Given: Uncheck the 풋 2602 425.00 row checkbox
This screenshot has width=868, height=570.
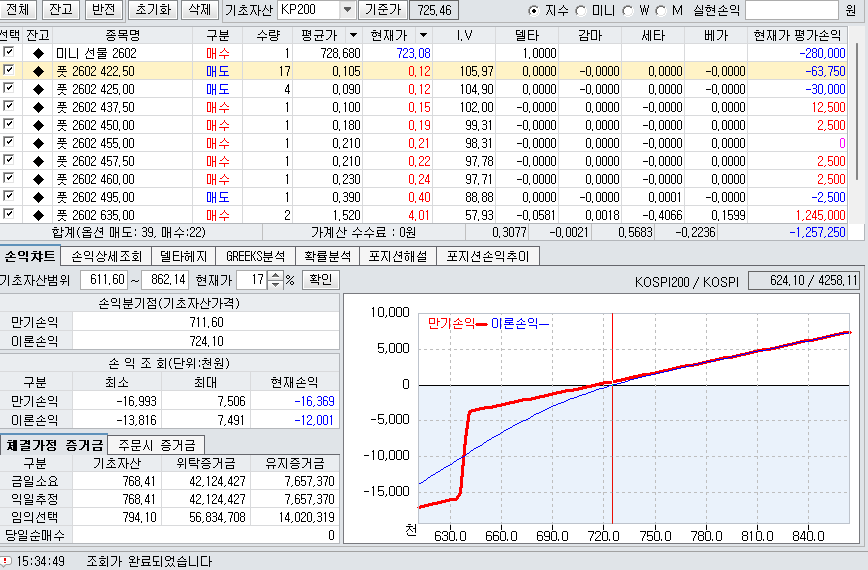Looking at the screenshot, I should tap(8, 88).
